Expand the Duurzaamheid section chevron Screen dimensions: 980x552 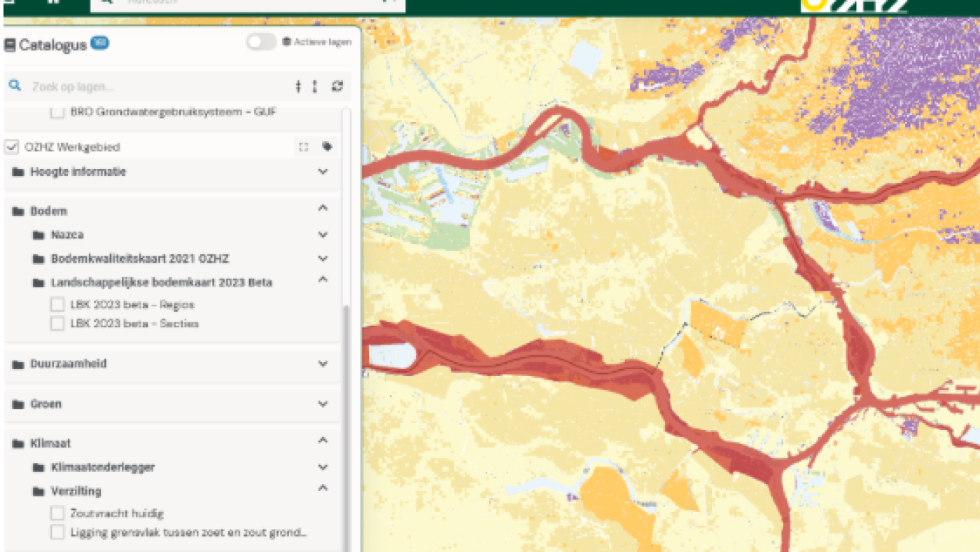click(323, 364)
